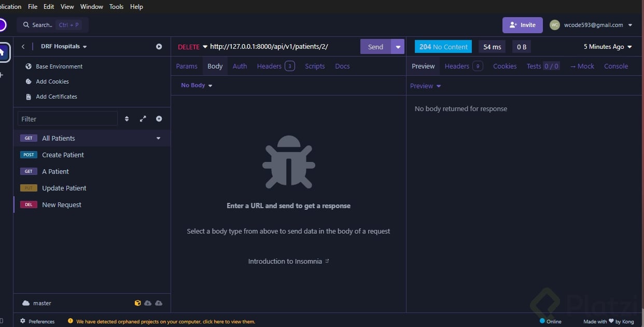The width and height of the screenshot is (644, 327).
Task: Click the cloud push icon
Action: pos(159,303)
